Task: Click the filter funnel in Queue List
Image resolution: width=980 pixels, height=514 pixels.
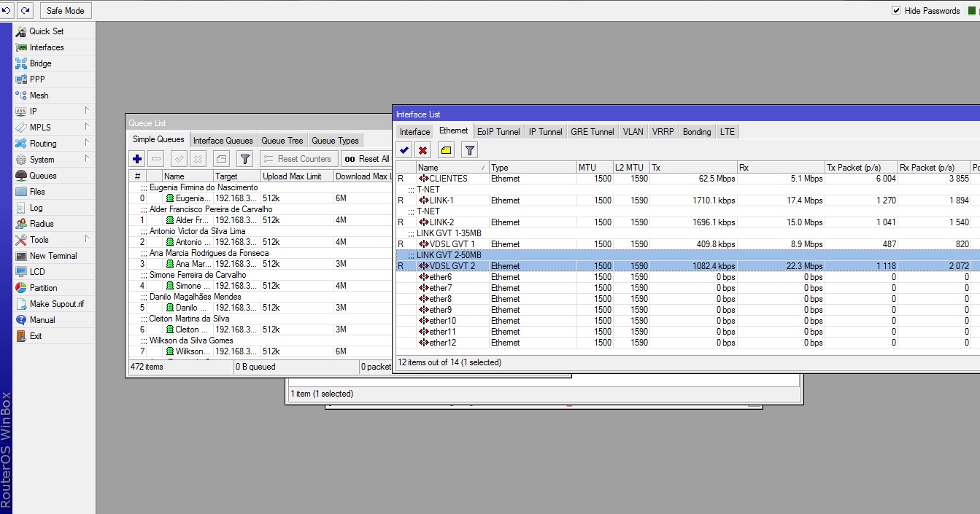Action: pos(245,159)
